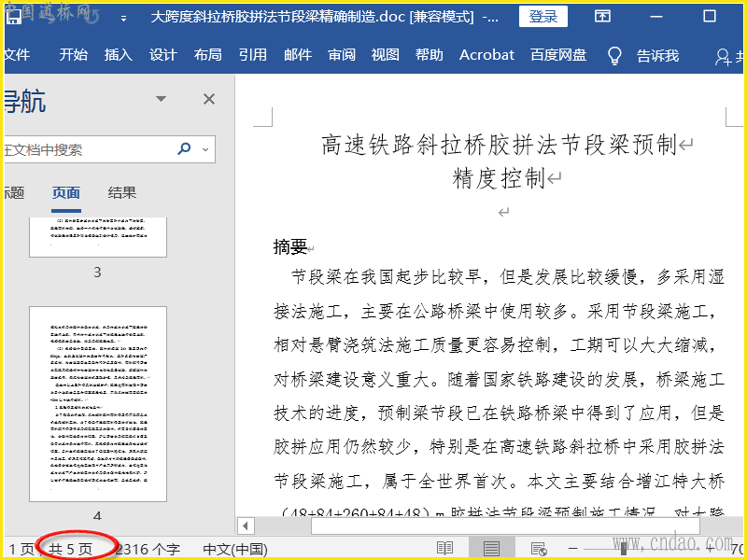This screenshot has height=560, width=747.
Task: Click the horizontal scrollbar thumb
Action: 505,526
